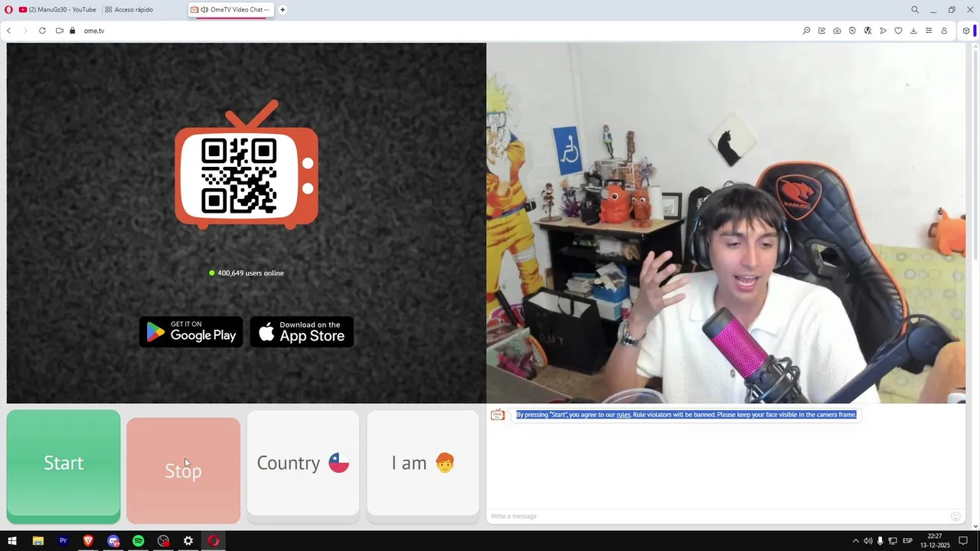Open the Opera account profile
Viewport: 980px width, 551px height.
pos(944,31)
